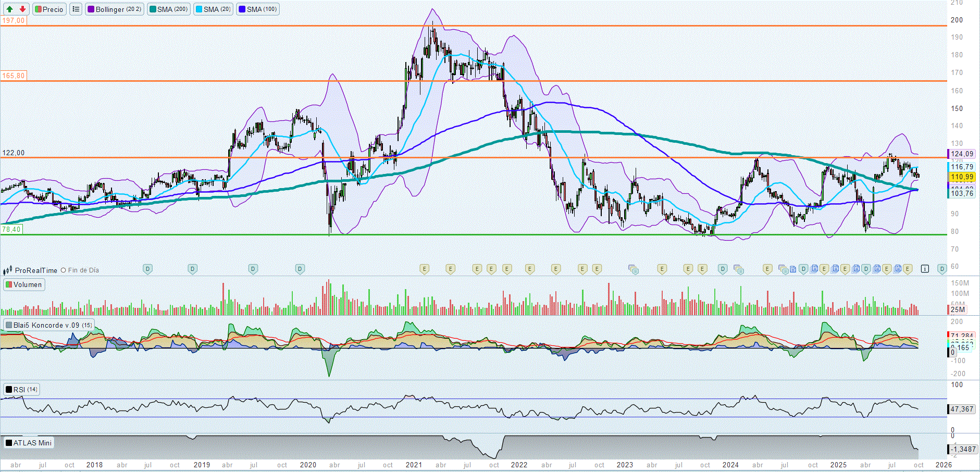Click the green up arrow icon

point(9,9)
